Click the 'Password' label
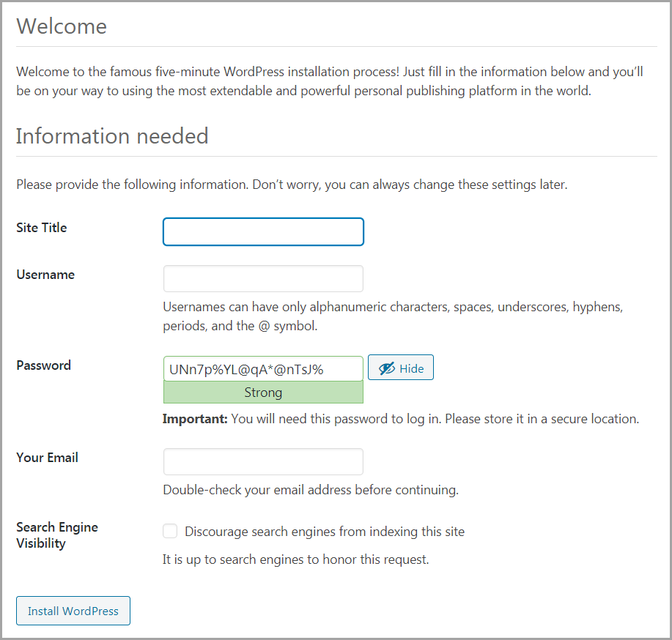The image size is (672, 640). coord(44,365)
